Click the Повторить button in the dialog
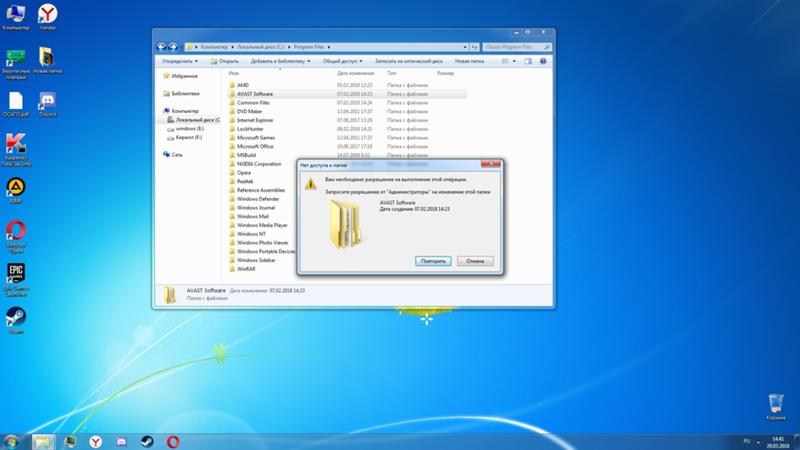The height and width of the screenshot is (450, 800). (432, 261)
